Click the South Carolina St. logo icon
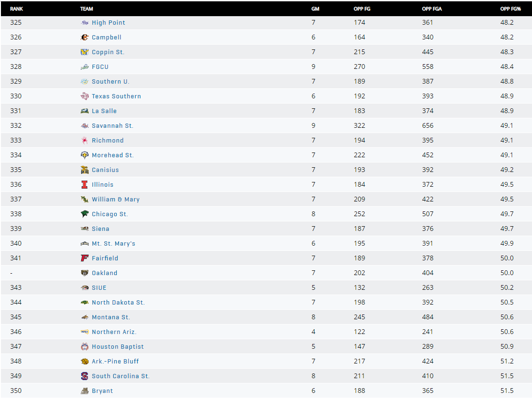The width and height of the screenshot is (532, 401). (84, 376)
